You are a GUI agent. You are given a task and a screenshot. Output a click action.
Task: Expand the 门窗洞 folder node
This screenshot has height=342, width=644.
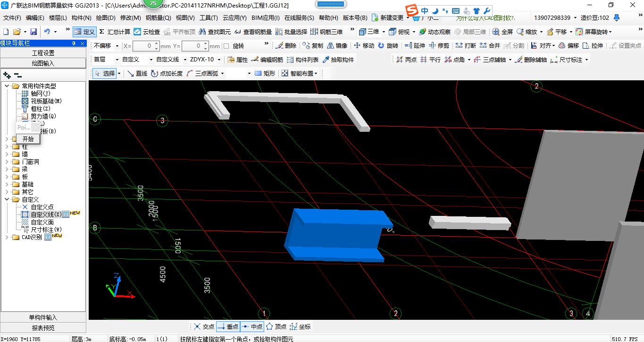pos(7,162)
